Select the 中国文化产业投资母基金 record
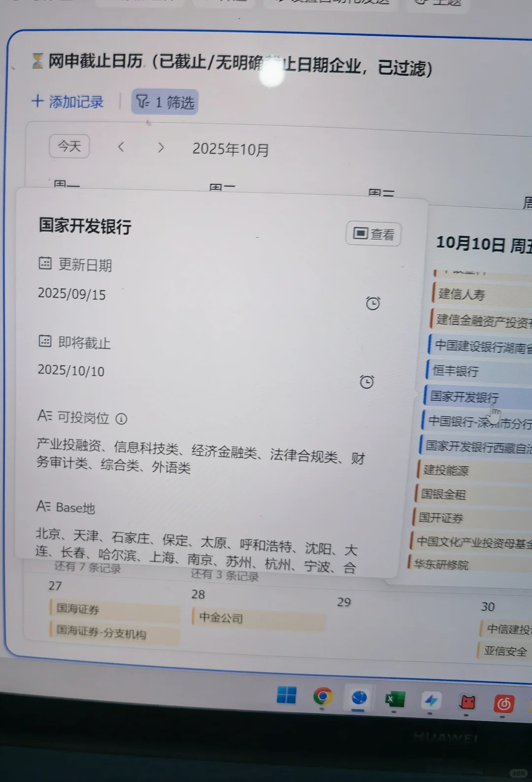The image size is (532, 782). point(470,542)
